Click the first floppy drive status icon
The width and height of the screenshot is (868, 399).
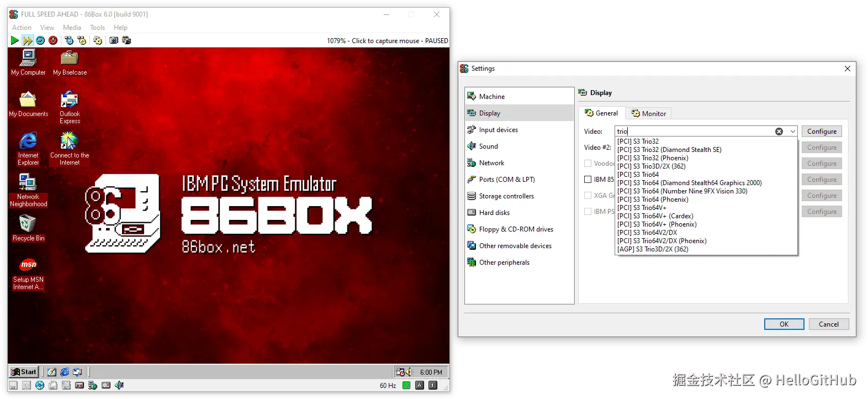coord(13,385)
